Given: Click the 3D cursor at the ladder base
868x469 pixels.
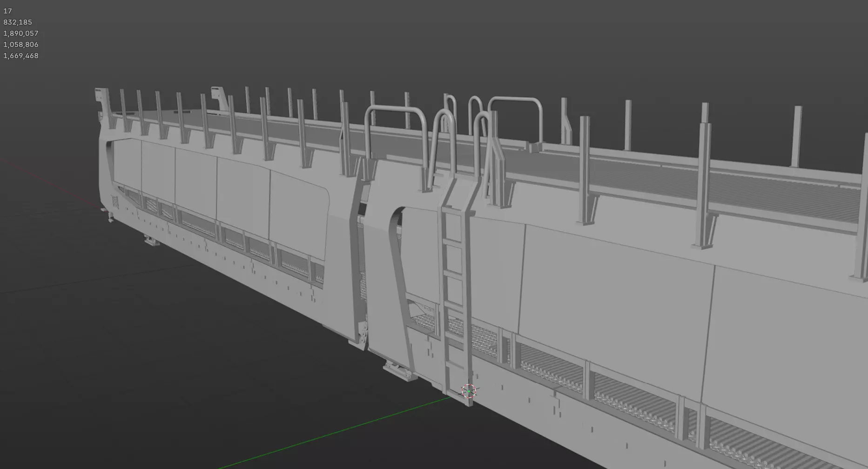Looking at the screenshot, I should point(469,391).
